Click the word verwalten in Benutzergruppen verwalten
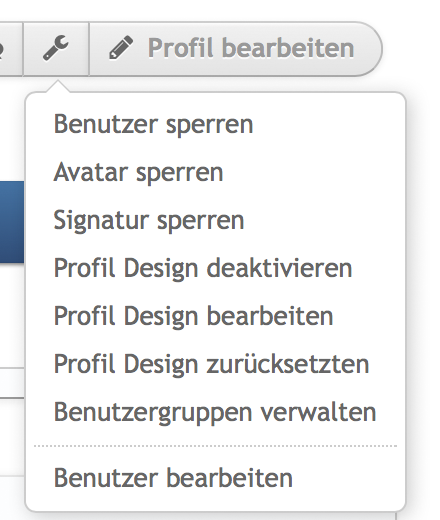 click(x=318, y=412)
